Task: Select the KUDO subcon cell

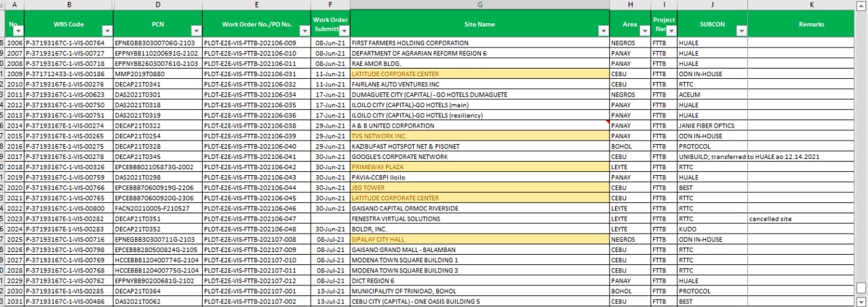Action: tap(712, 229)
